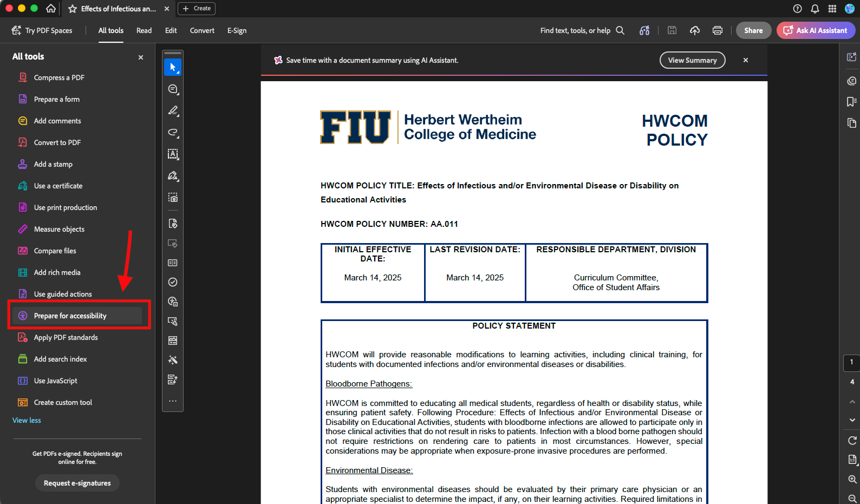Screen dimensions: 860x504
Task: Click the Share button
Action: (753, 30)
